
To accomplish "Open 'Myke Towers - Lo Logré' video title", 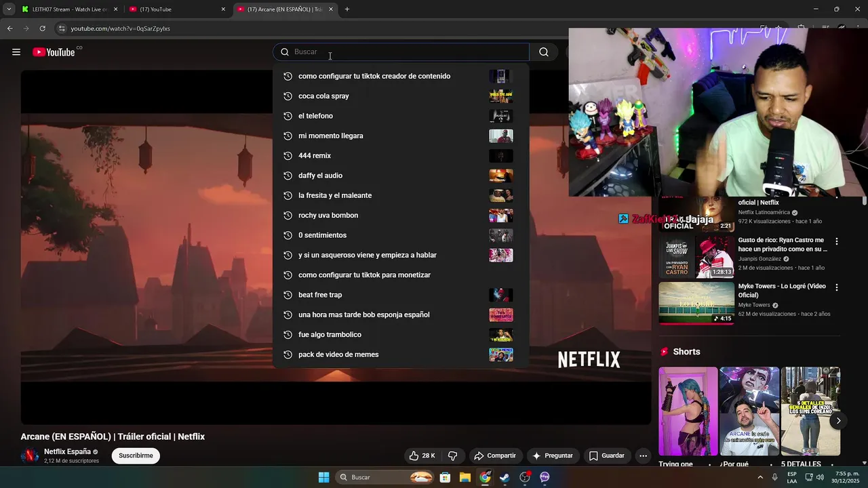I will (x=783, y=291).
